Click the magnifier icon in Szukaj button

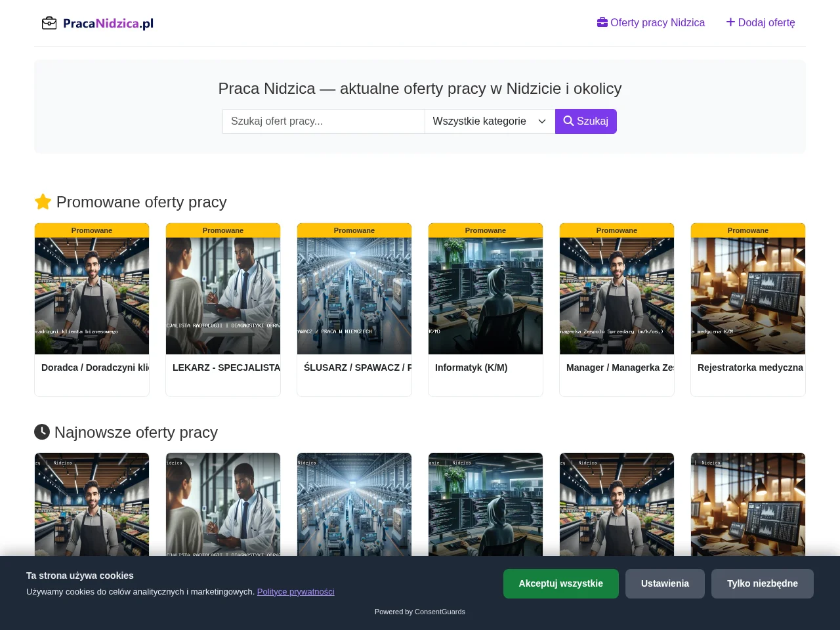[x=568, y=121]
